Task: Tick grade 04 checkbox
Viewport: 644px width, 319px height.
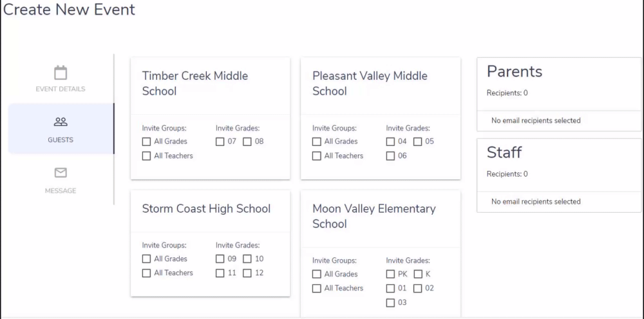Action: [x=390, y=141]
